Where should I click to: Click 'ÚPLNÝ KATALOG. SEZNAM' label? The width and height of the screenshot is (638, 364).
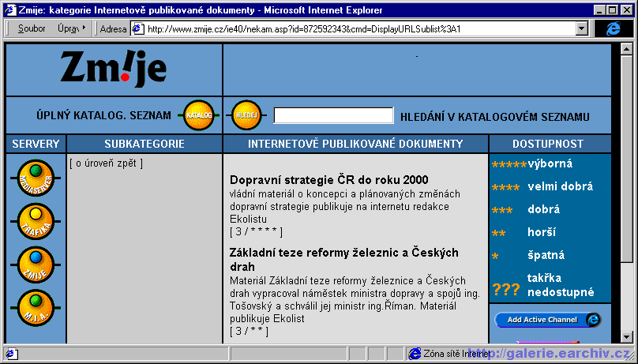click(103, 115)
